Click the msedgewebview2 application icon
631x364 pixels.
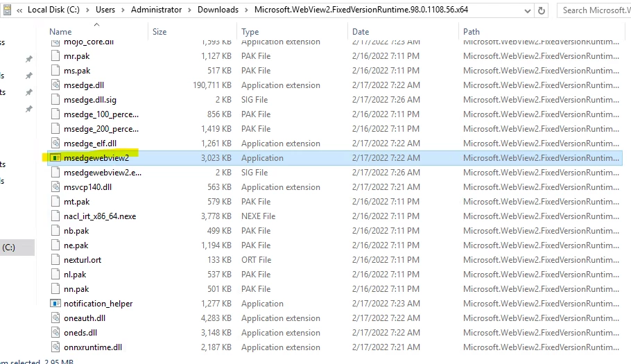tap(55, 157)
